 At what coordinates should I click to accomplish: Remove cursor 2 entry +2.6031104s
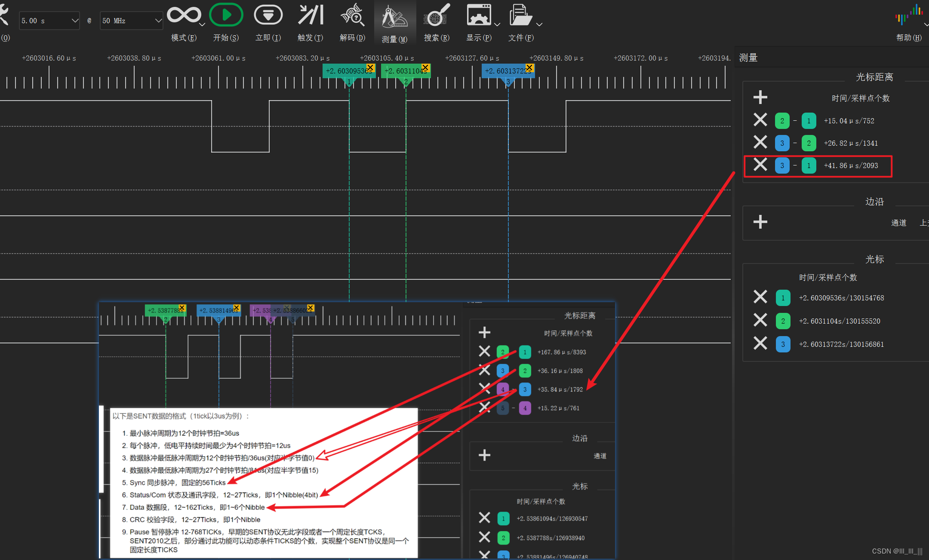coord(760,320)
